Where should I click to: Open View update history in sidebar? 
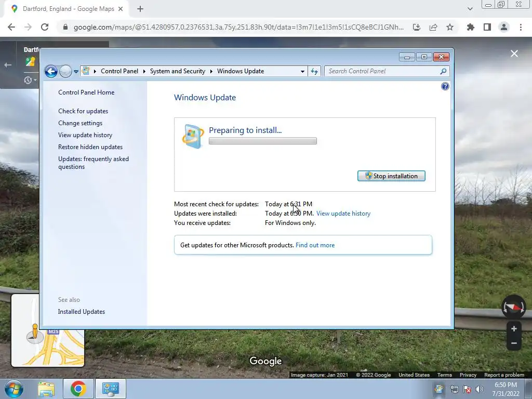pos(85,135)
